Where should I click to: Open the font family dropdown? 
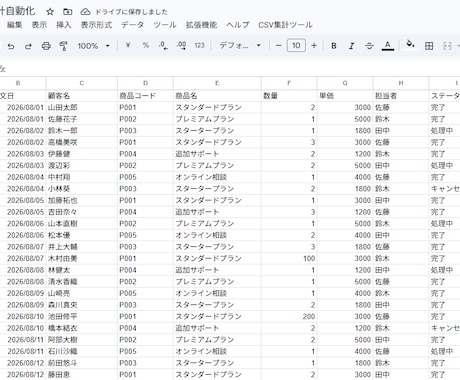tap(240, 45)
